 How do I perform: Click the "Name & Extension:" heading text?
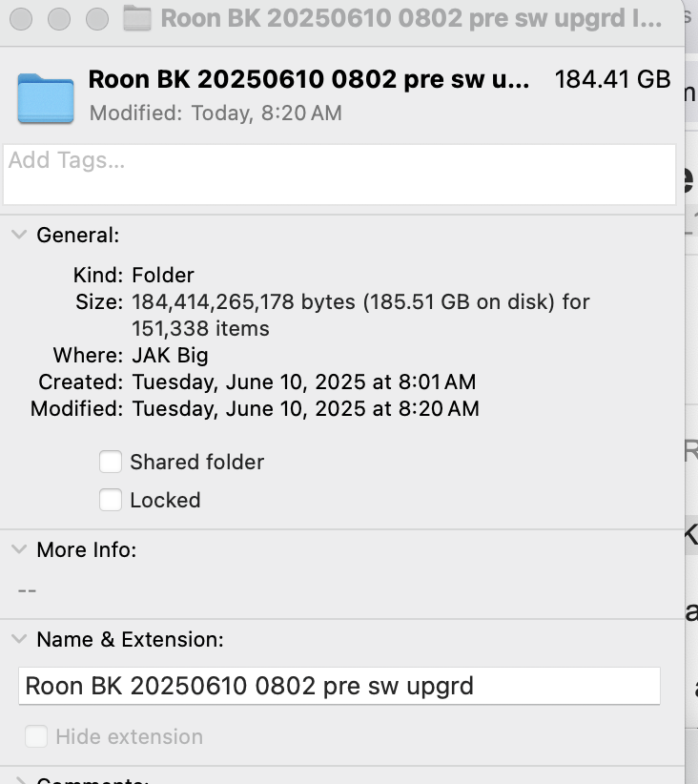point(130,639)
